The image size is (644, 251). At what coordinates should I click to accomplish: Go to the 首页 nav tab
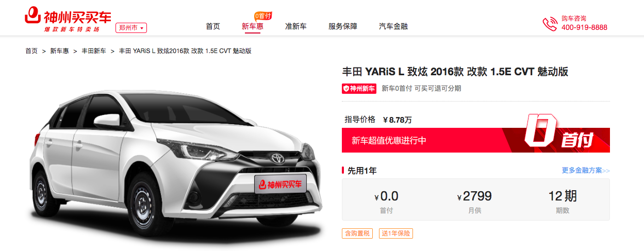click(x=213, y=26)
